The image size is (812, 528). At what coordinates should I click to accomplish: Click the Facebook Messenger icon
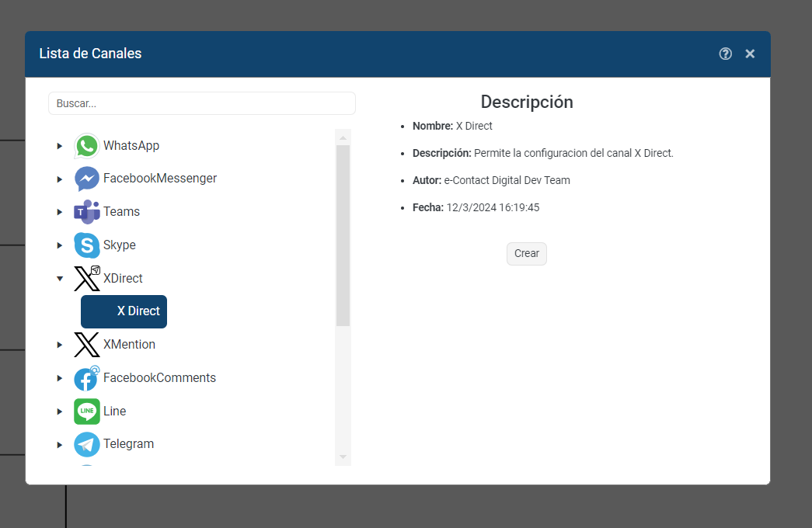[x=87, y=179]
